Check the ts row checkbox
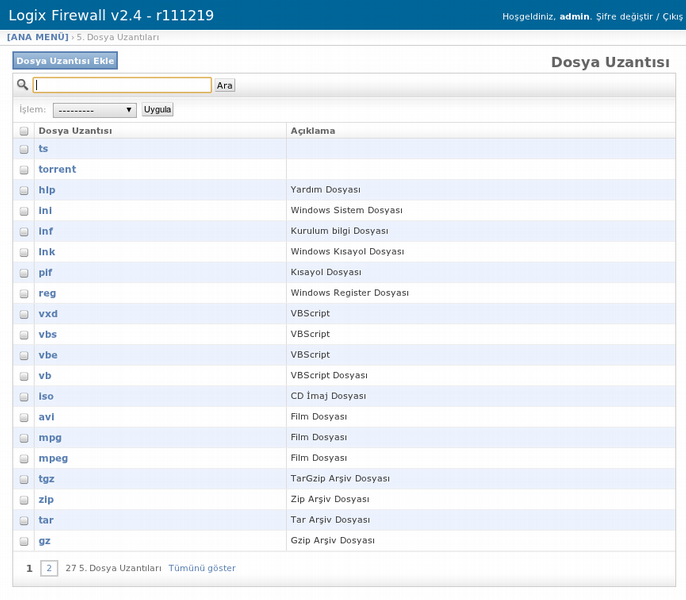Screen dimensions: 686x600 [x=24, y=149]
